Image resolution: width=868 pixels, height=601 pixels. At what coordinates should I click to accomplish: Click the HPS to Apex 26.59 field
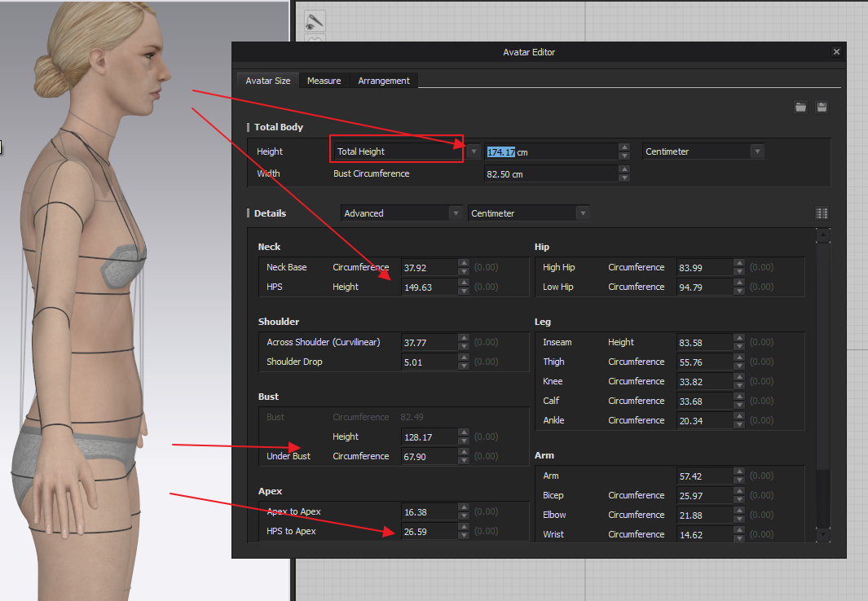click(x=430, y=531)
